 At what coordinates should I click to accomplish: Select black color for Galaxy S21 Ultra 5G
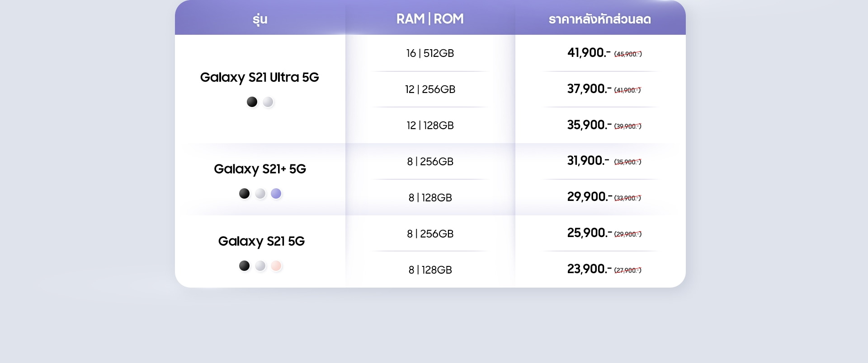click(252, 102)
